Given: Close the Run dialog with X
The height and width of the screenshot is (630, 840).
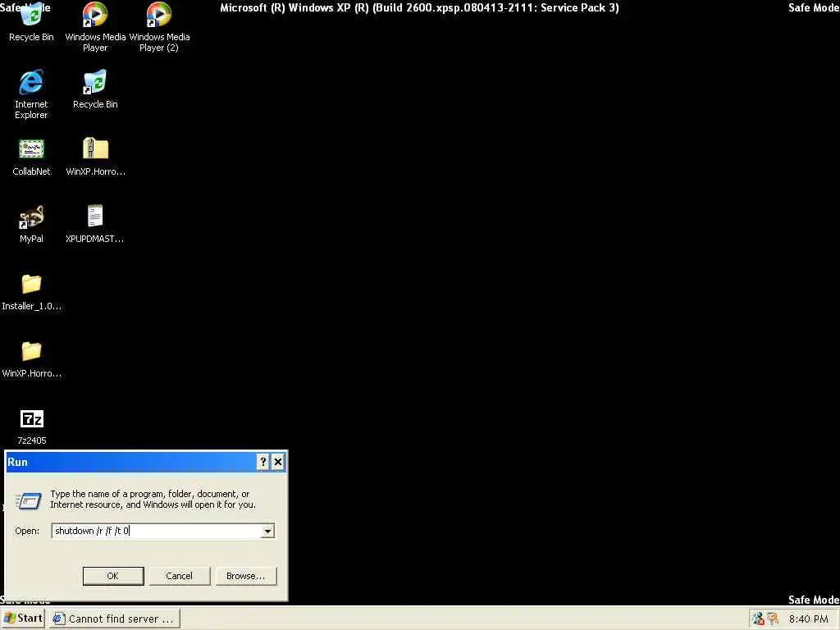Looking at the screenshot, I should (x=277, y=462).
